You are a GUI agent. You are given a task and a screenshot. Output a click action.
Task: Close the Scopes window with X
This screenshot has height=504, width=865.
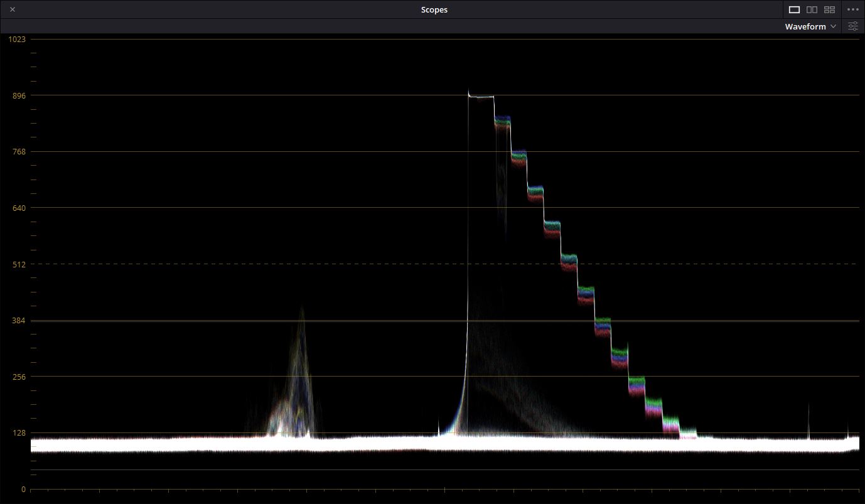point(13,9)
